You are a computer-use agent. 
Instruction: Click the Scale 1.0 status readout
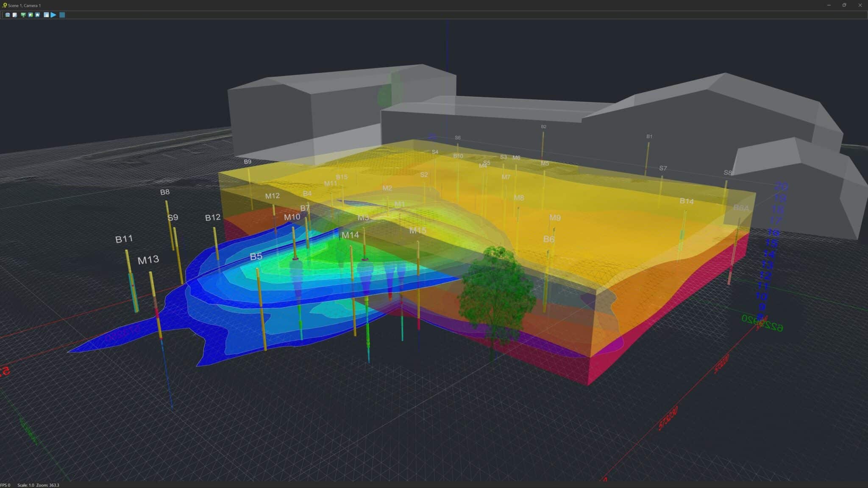coord(25,485)
